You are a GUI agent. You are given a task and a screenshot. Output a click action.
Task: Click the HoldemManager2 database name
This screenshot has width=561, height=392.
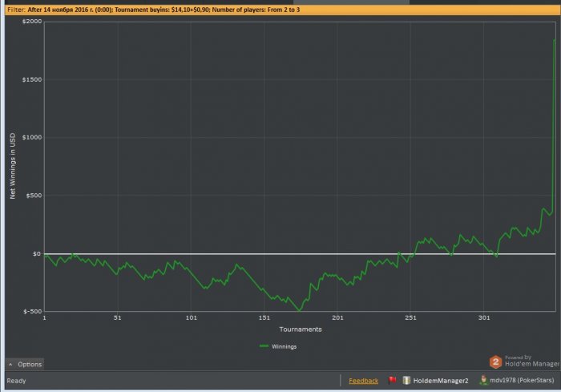pos(441,381)
